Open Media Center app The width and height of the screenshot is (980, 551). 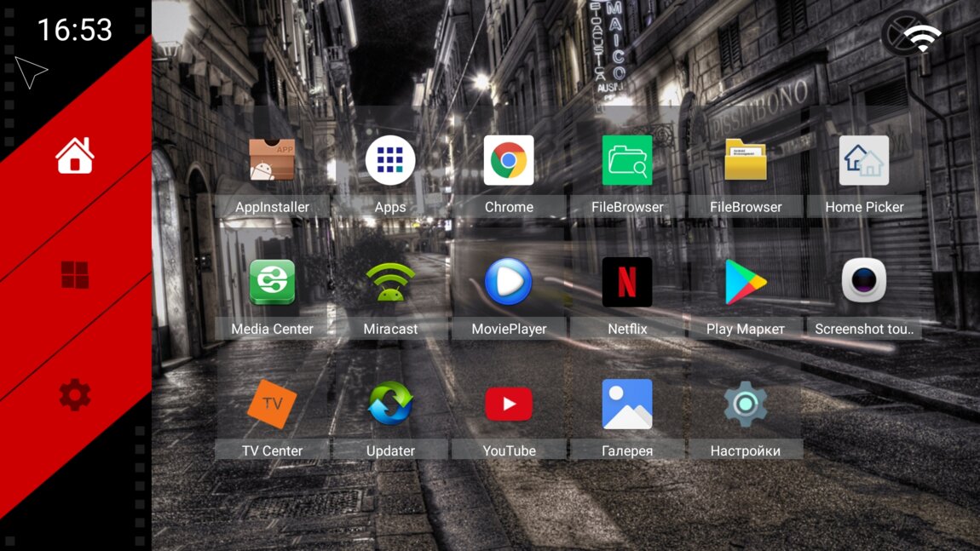coord(272,283)
